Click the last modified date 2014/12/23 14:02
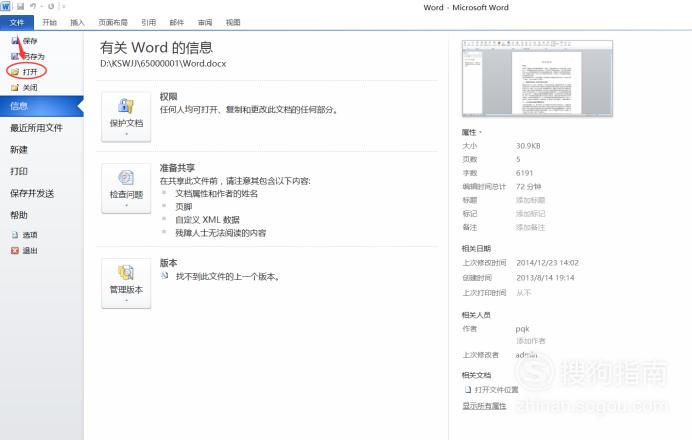 point(547,263)
